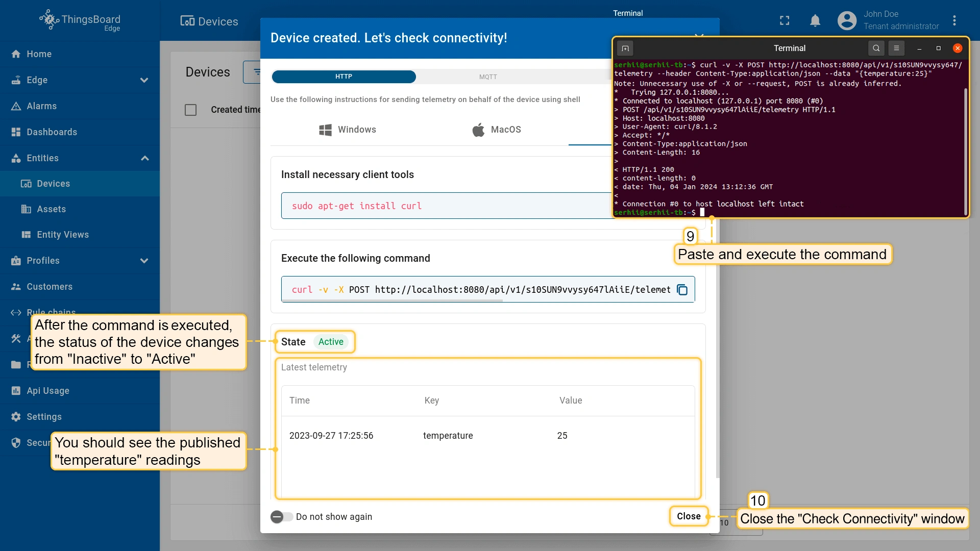Image resolution: width=980 pixels, height=551 pixels.
Task: Click the terminal search icon
Action: coord(876,48)
